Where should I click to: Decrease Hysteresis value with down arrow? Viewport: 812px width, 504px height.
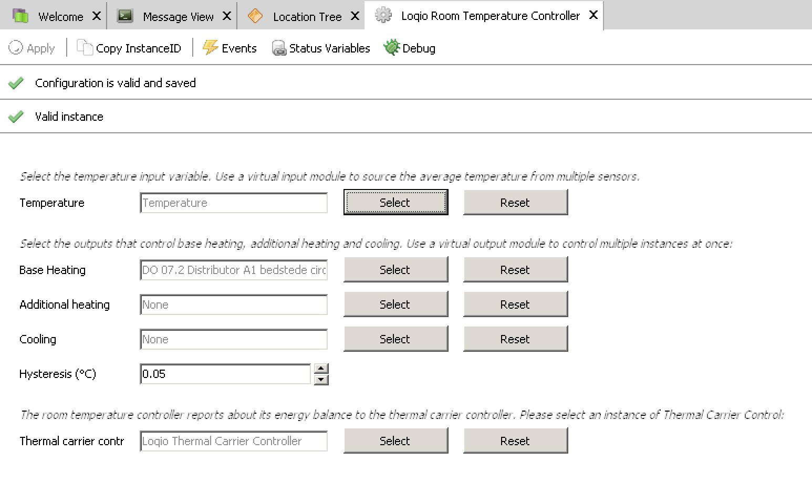(x=321, y=380)
